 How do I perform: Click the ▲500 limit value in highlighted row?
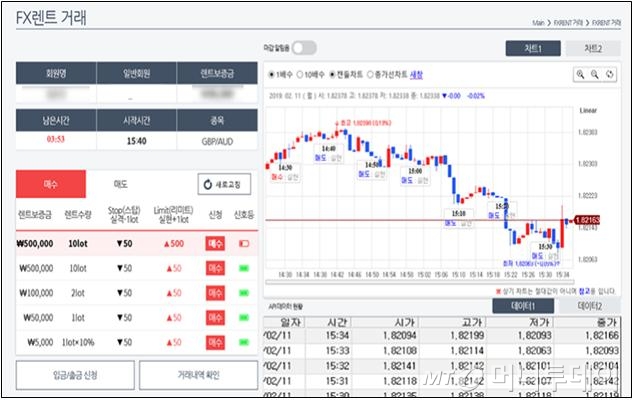[174, 244]
